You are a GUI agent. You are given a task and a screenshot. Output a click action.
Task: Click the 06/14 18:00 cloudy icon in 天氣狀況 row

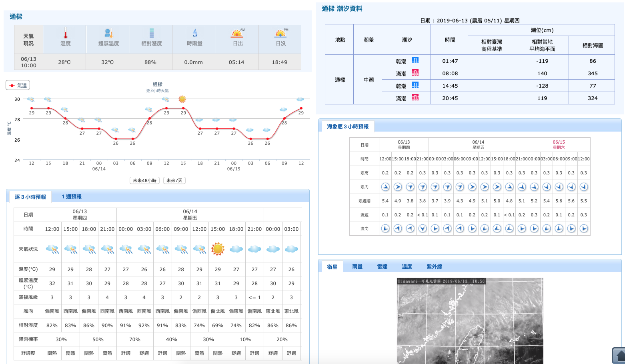click(236, 249)
